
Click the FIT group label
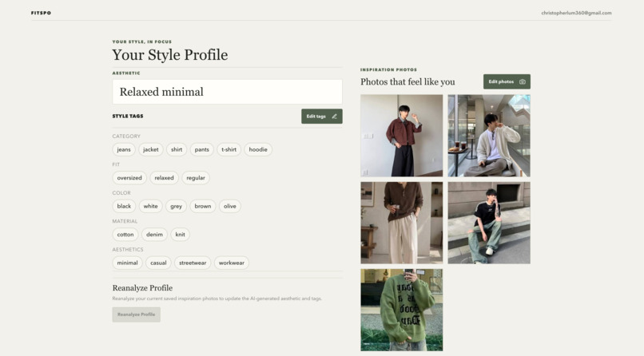tap(116, 164)
